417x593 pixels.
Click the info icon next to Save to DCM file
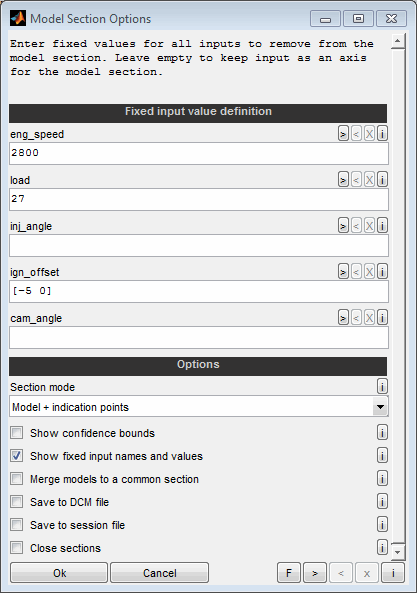coord(382,501)
